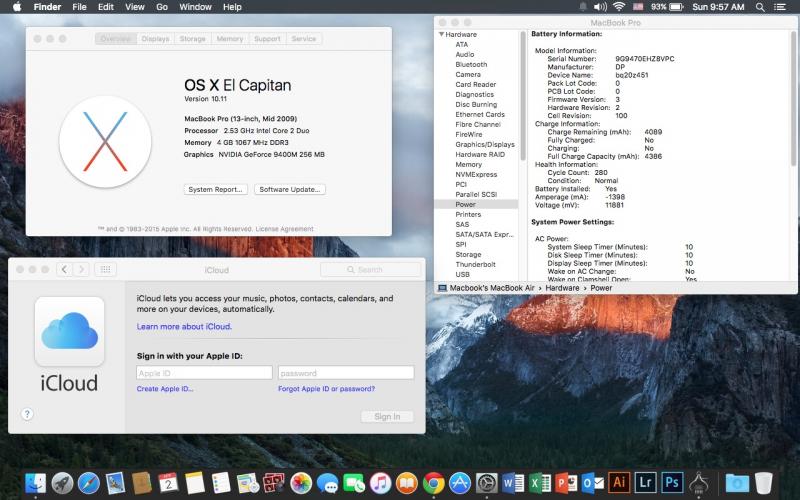Open Notification Center list icon
The image size is (800, 500).
tap(780, 7)
